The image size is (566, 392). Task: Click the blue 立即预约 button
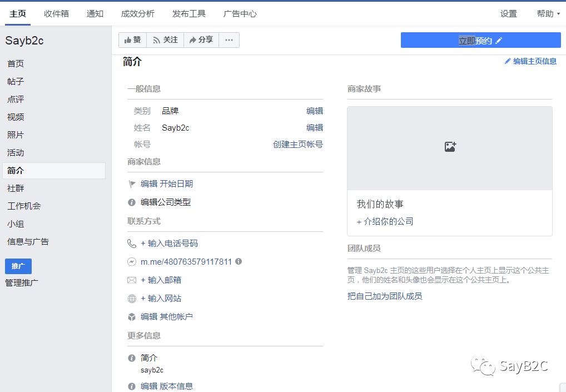pos(480,41)
